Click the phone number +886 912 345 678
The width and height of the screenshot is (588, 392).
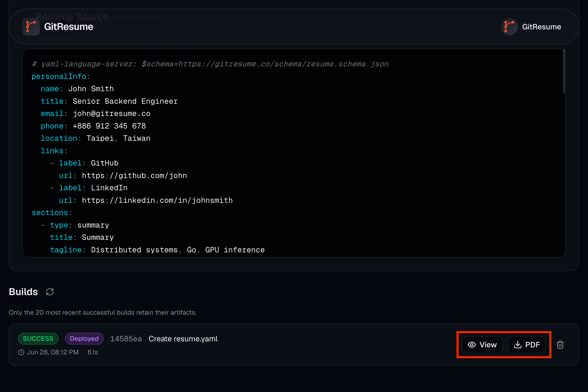click(109, 126)
